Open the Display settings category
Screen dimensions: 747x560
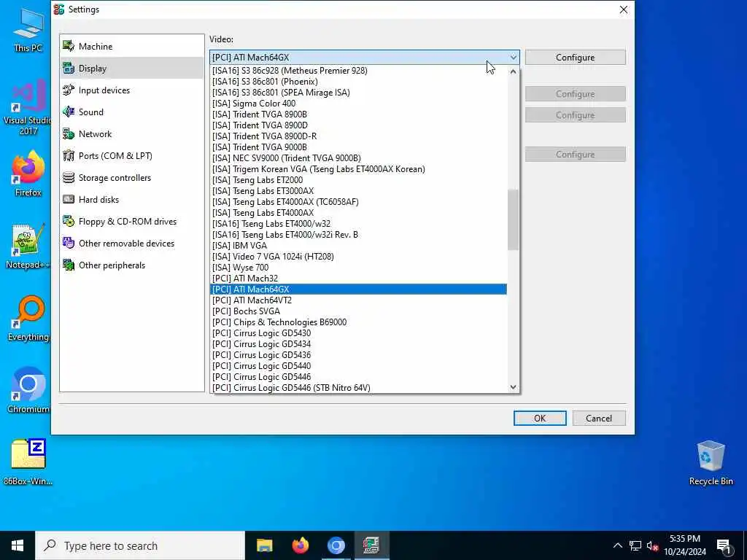pyautogui.click(x=132, y=68)
